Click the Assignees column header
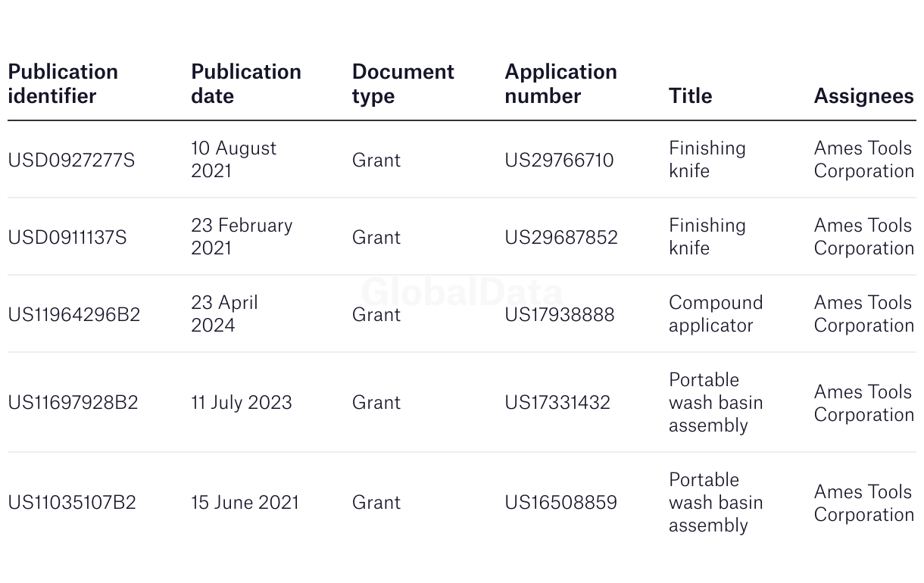The image size is (924, 583). point(863,96)
